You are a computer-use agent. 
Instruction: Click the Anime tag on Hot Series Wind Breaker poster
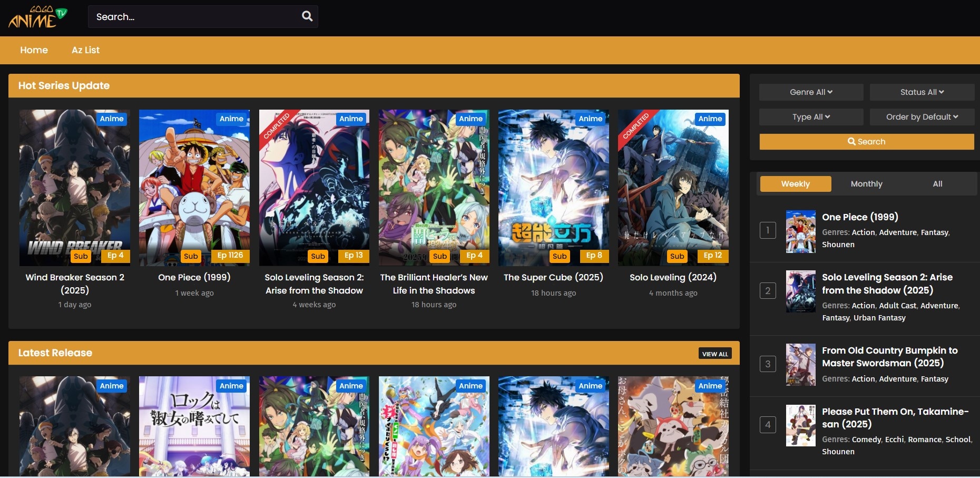112,119
